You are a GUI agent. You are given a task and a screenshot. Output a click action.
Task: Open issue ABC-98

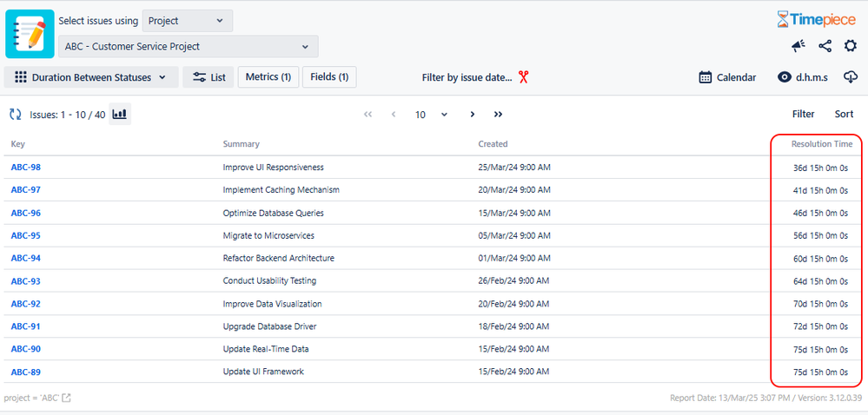tap(25, 167)
